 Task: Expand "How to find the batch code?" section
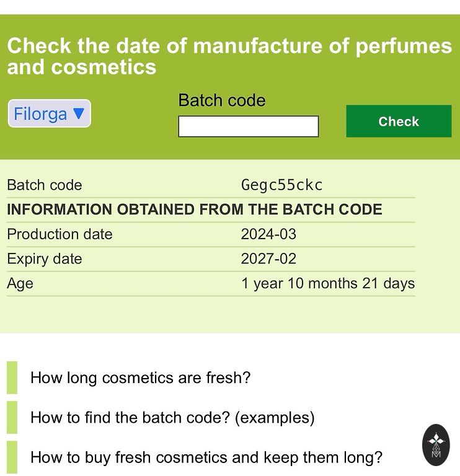[172, 418]
